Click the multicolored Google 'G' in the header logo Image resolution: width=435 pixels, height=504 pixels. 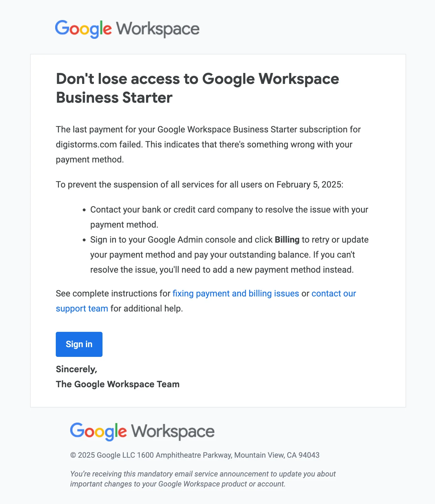coord(62,28)
